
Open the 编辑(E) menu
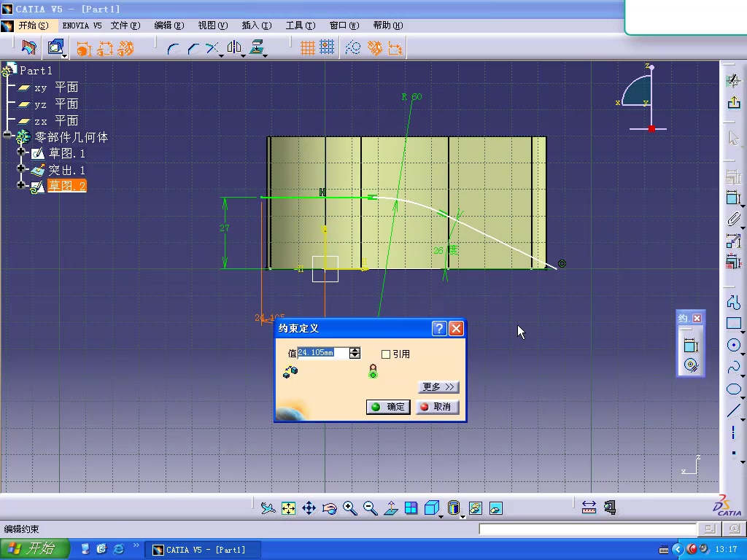tap(169, 26)
